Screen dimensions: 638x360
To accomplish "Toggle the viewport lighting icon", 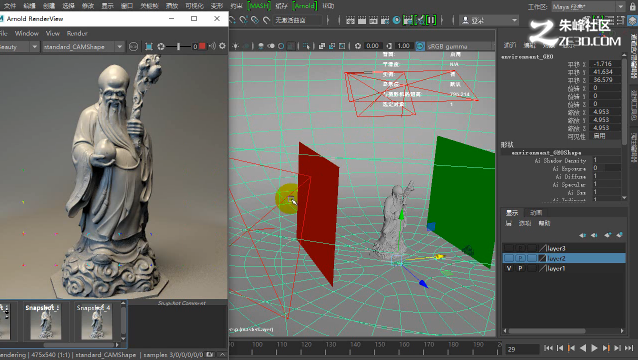I will pos(236,46).
